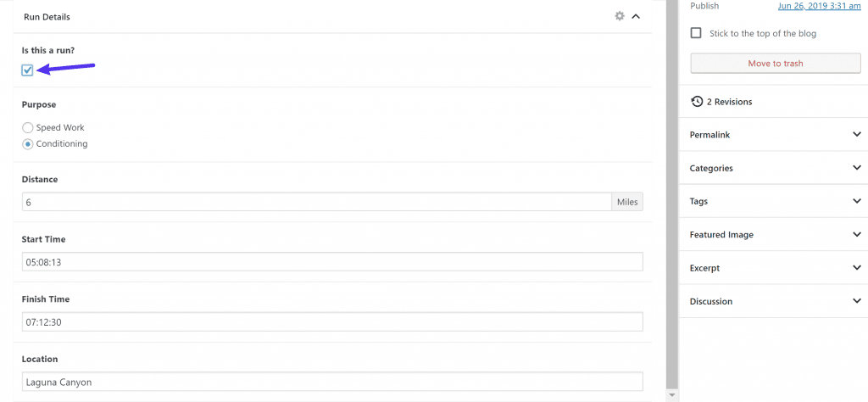Focus the Start Time field

click(332, 262)
